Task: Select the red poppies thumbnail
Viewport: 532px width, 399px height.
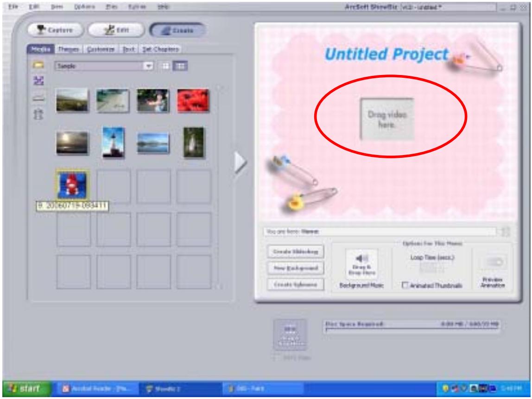Action: pyautogui.click(x=193, y=99)
